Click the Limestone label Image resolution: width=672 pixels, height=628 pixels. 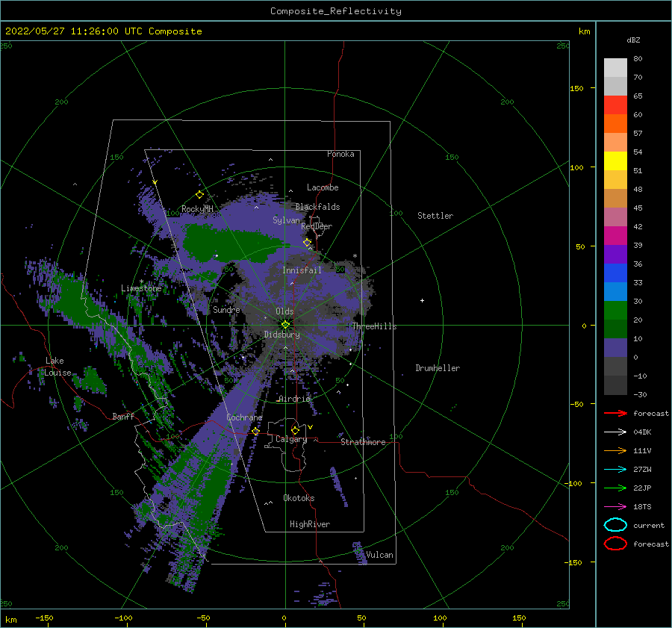(141, 288)
